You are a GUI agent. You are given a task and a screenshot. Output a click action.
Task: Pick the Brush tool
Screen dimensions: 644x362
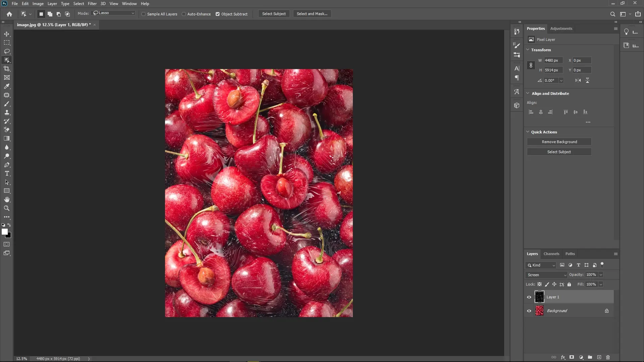click(x=7, y=104)
